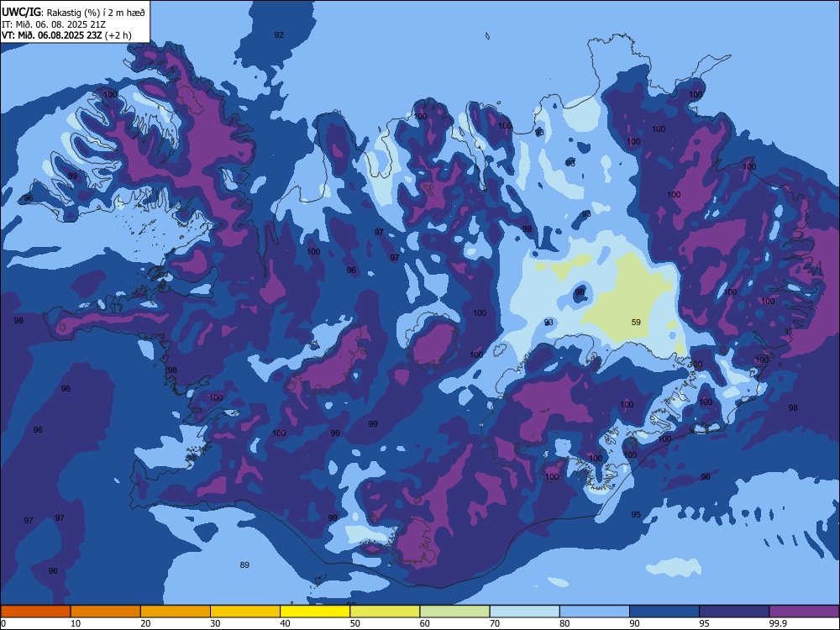Viewport: 840px width, 630px height.
Task: Select the purple legend swatch above 99.9
Action: 804,612
